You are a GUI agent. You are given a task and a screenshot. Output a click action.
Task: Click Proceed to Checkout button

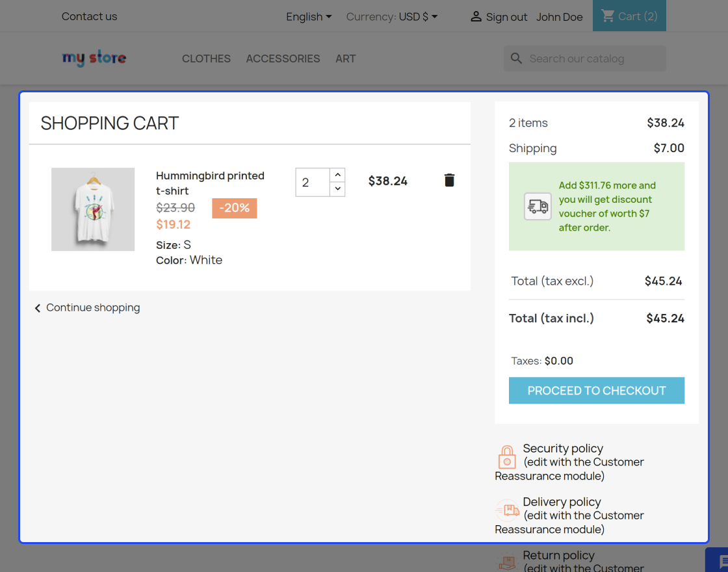point(597,391)
